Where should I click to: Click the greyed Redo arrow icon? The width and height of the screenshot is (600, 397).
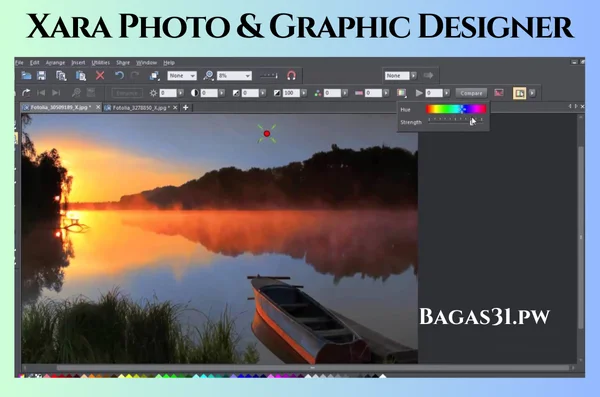[x=135, y=75]
